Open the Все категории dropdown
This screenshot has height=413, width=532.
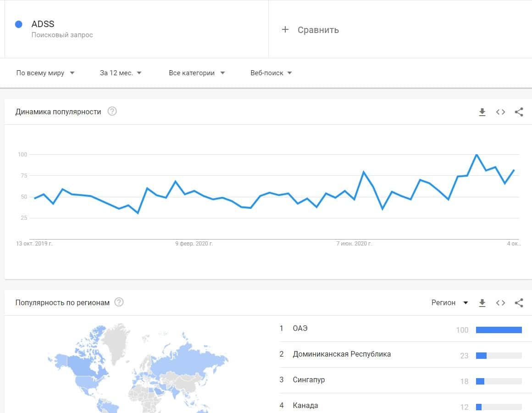tap(197, 73)
